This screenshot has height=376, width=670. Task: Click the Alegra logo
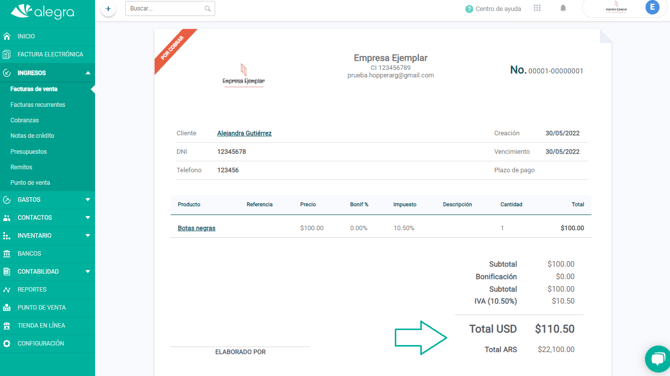pyautogui.click(x=42, y=12)
